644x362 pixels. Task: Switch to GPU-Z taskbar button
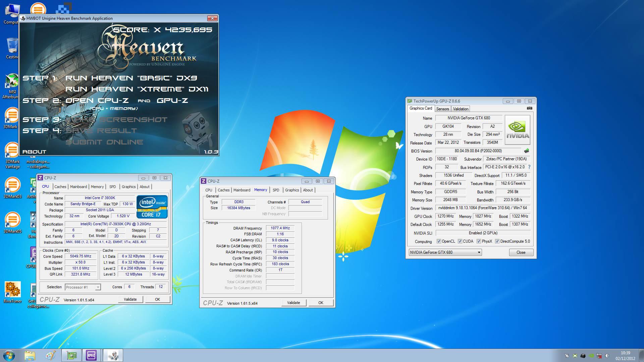(x=71, y=355)
